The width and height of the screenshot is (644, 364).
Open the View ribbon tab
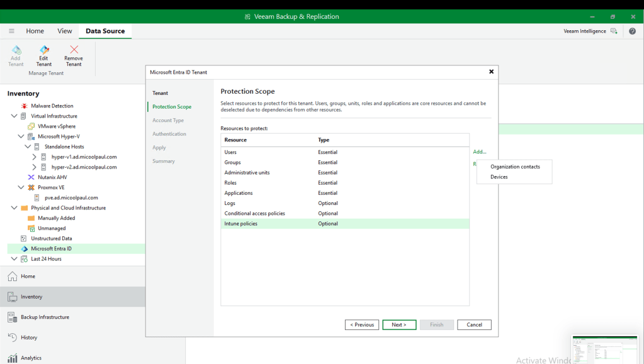click(x=64, y=31)
